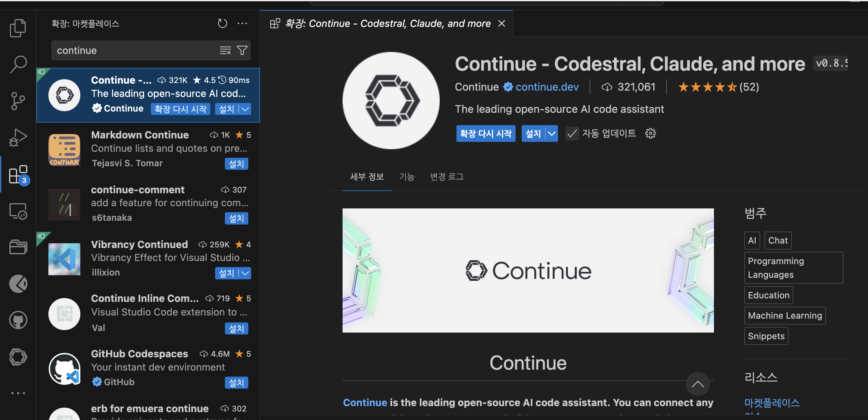Open the Search view in activity bar

click(x=18, y=64)
